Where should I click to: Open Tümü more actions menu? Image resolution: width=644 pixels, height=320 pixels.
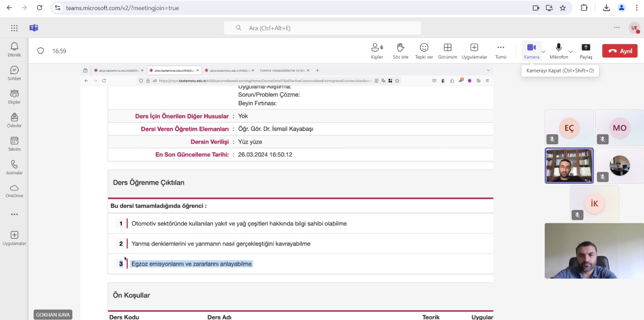501,51
